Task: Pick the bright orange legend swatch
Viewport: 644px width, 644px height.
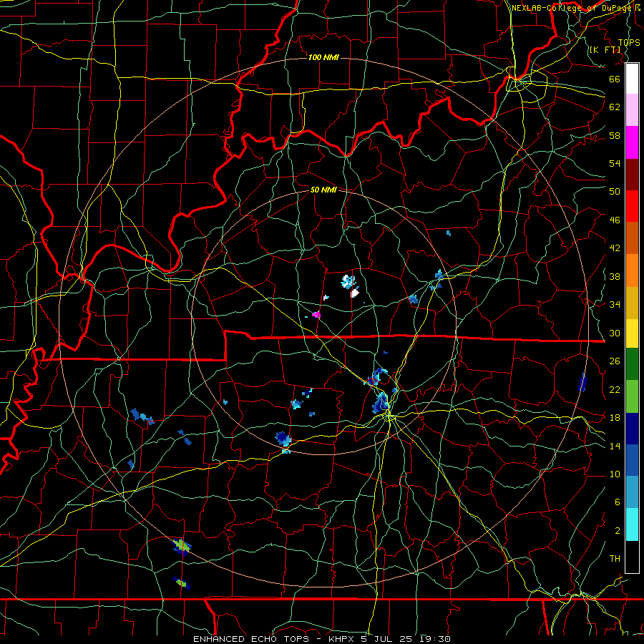Action: tap(632, 270)
